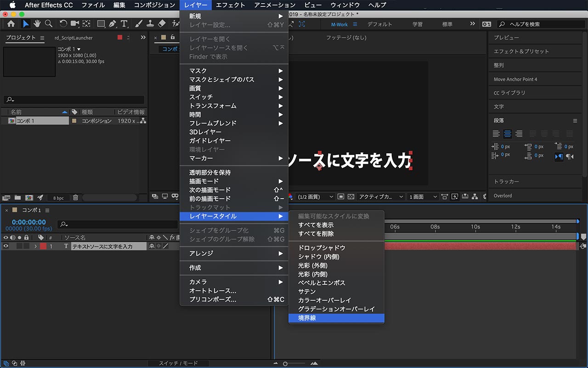Select the Clone Stamp tool

click(x=150, y=24)
